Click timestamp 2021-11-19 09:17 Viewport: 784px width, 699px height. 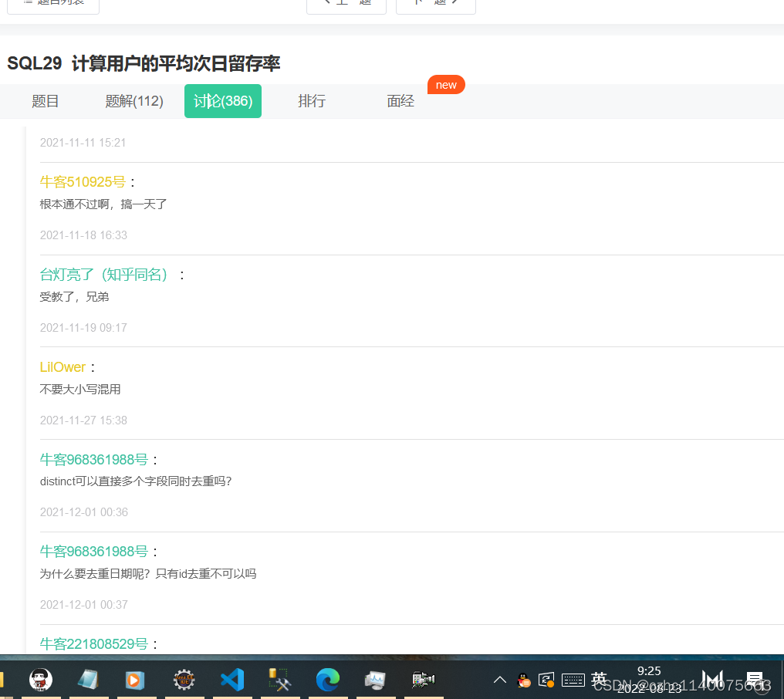83,327
